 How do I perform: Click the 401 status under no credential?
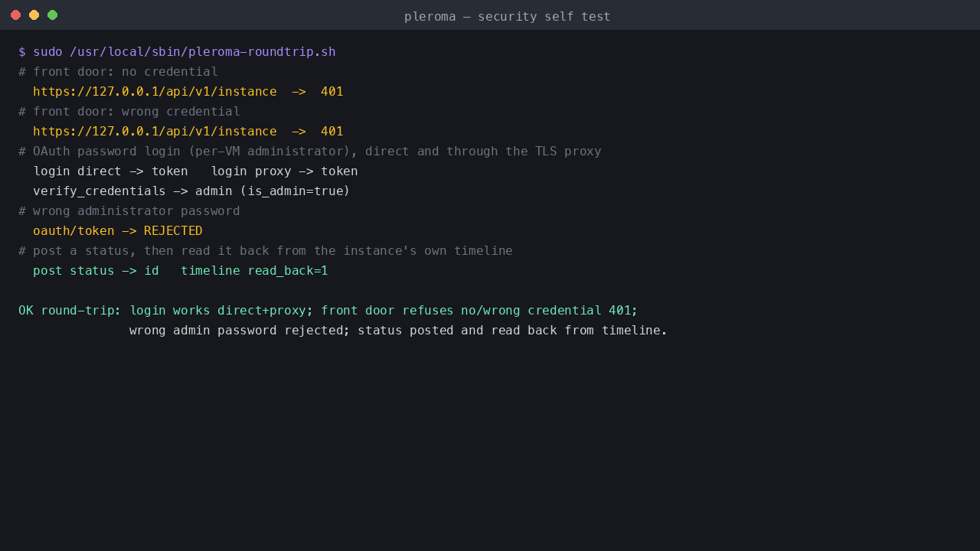point(332,92)
